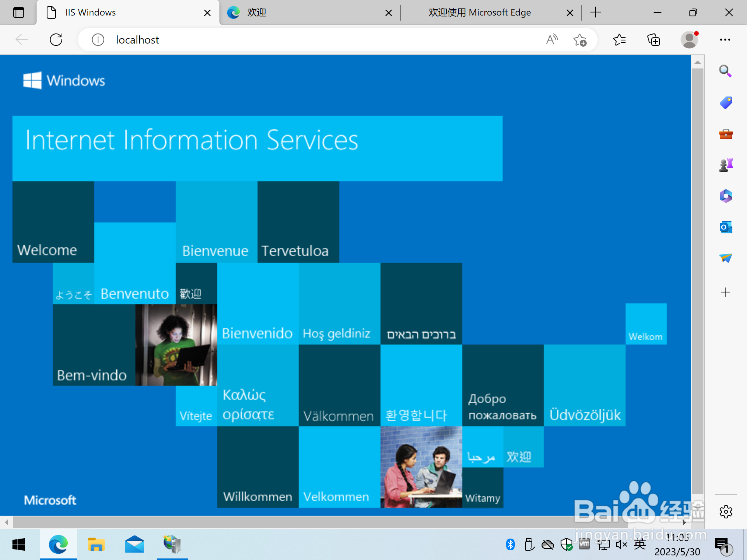The height and width of the screenshot is (560, 747).
Task: Click the Vítejte tile
Action: coord(196,406)
